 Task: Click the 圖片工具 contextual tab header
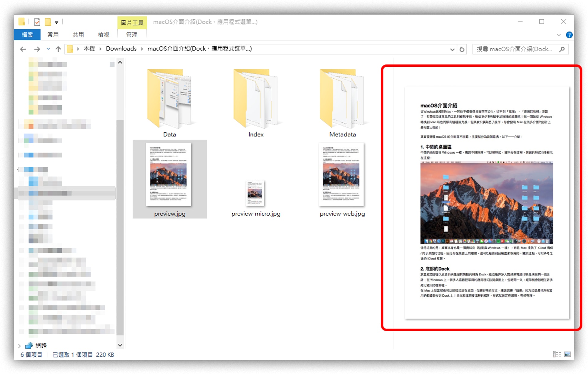tap(132, 22)
